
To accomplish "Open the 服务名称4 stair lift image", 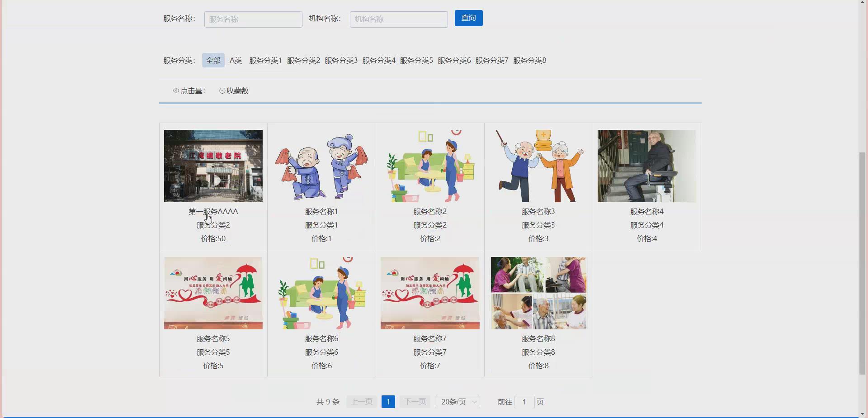I will (646, 166).
